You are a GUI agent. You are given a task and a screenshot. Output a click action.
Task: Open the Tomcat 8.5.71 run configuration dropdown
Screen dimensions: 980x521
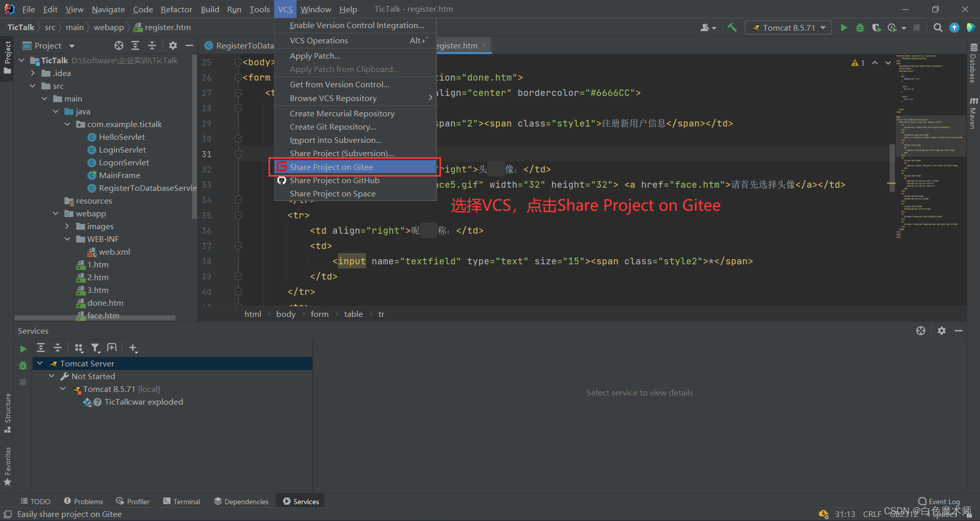click(x=789, y=28)
